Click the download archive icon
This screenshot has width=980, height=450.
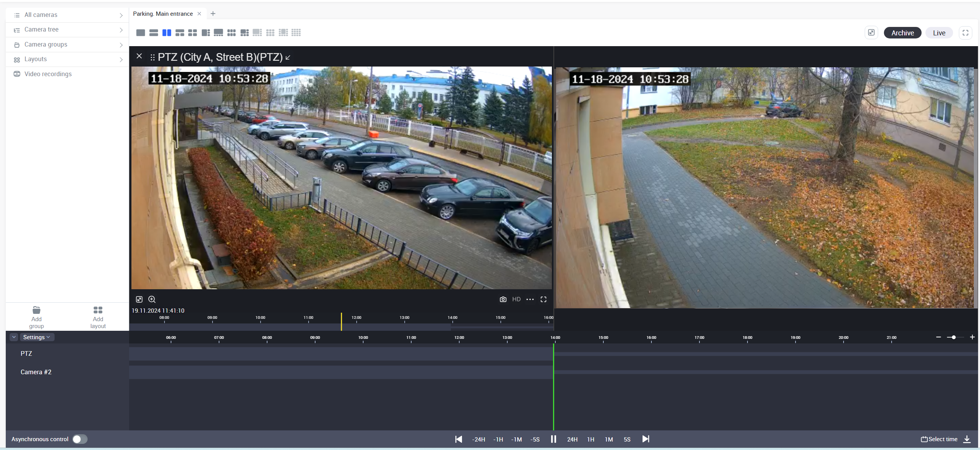[967, 439]
